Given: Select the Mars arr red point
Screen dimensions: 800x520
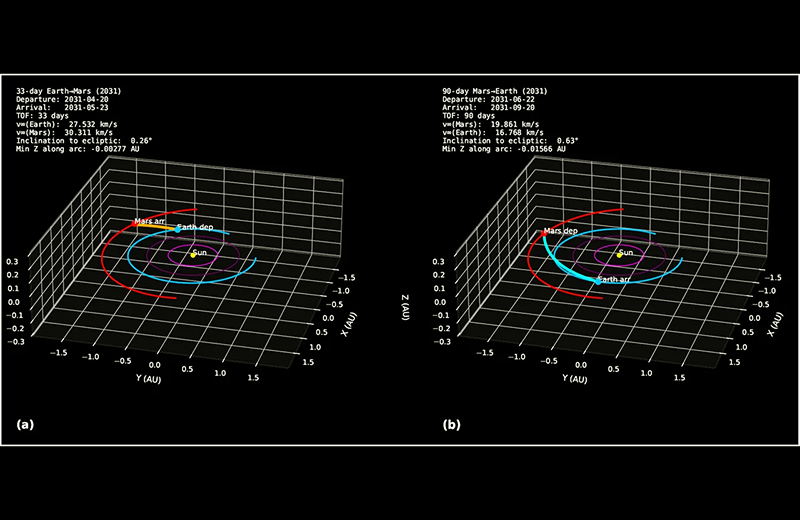Looking at the screenshot, I should [134, 224].
